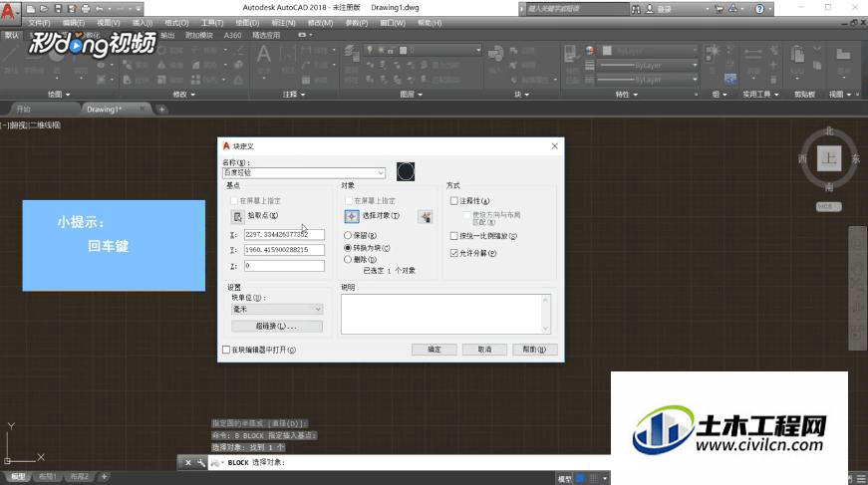Click the 确定 (OK) button
The height and width of the screenshot is (485, 868).
coord(434,350)
